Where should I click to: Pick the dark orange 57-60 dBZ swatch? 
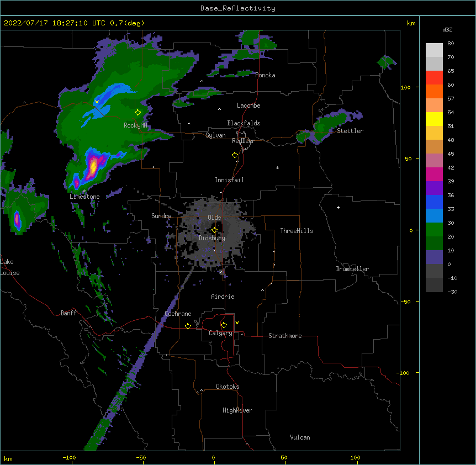(x=434, y=91)
